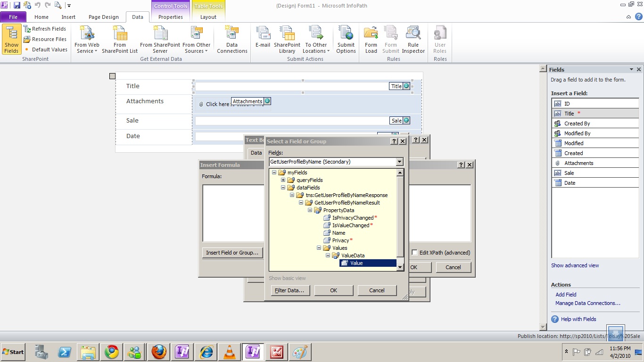The width and height of the screenshot is (644, 362).
Task: Enable Edit XPath (advanced) checkbox
Action: click(414, 253)
